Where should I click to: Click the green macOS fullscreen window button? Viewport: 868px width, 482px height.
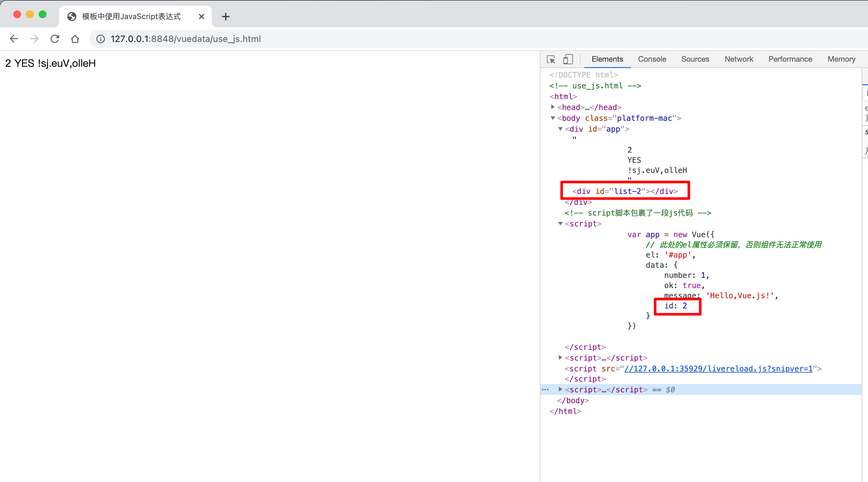click(43, 14)
